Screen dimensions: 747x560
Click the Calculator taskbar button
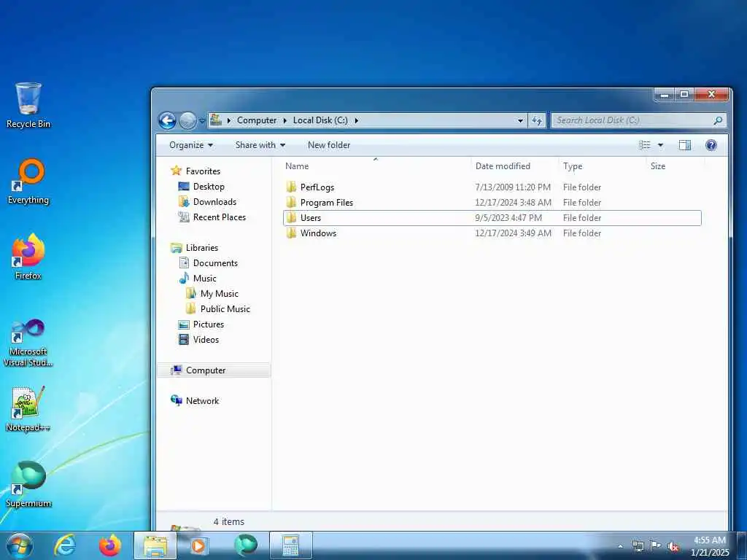290,545
